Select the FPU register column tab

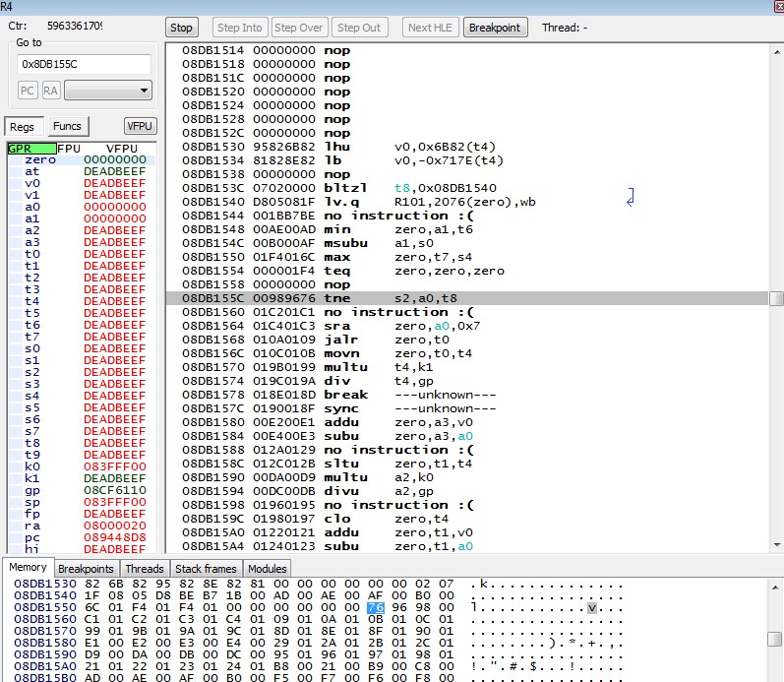(x=69, y=148)
